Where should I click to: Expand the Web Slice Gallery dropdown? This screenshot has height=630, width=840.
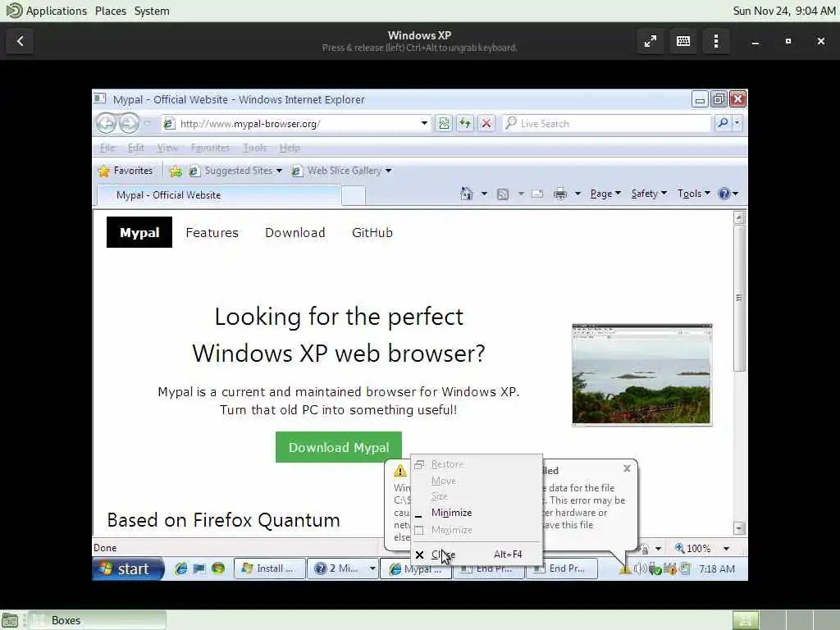point(388,171)
